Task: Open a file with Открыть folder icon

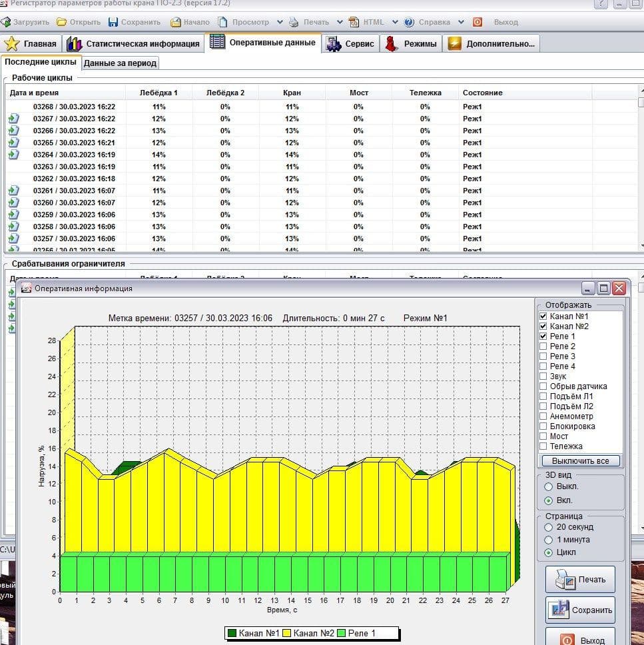Action: pyautogui.click(x=61, y=22)
